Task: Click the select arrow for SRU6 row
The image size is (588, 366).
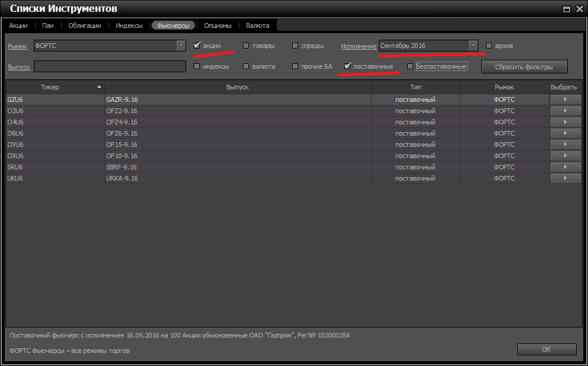Action: coord(565,167)
